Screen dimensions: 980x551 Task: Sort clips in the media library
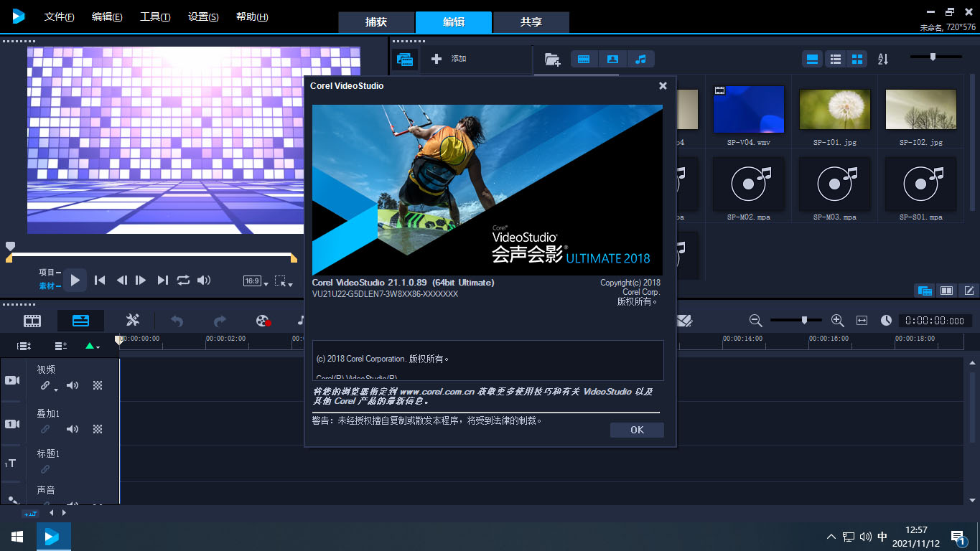tap(883, 60)
